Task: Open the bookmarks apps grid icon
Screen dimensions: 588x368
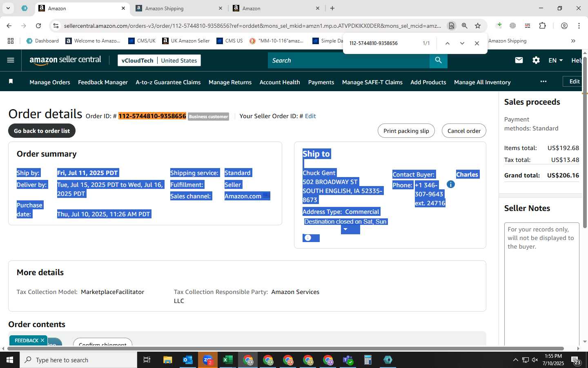Action: [x=11, y=41]
